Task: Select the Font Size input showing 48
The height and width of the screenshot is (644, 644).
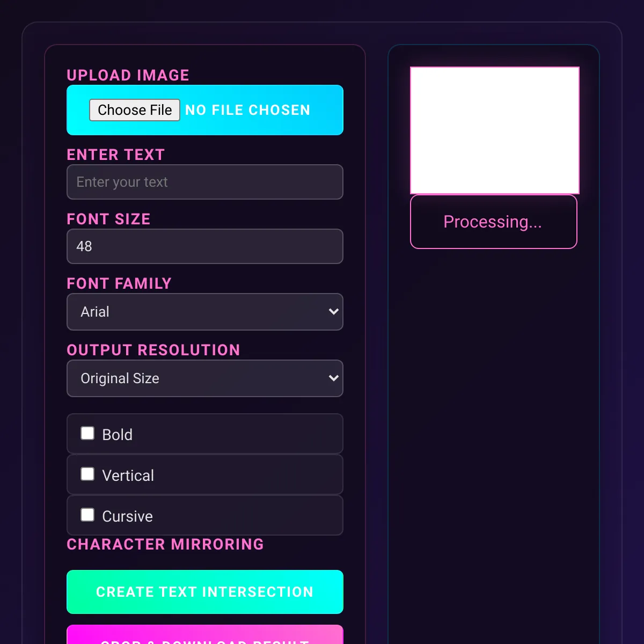Action: (205, 246)
